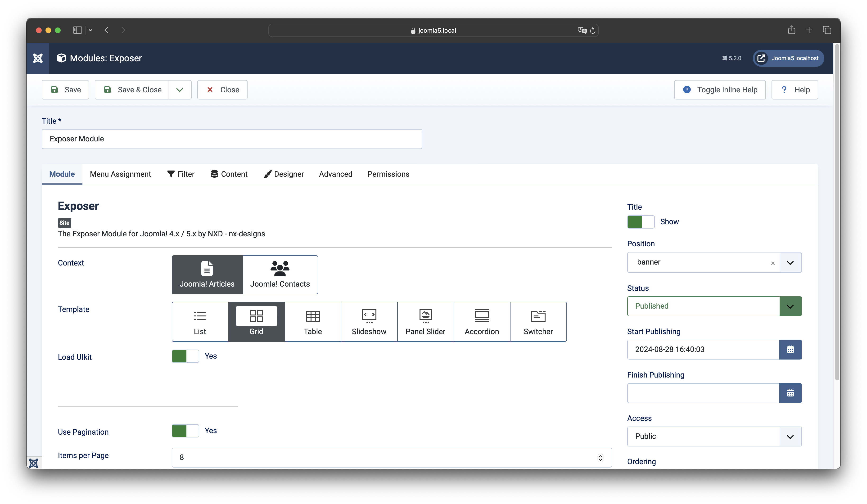The width and height of the screenshot is (867, 504).
Task: Pick the Switcher template
Action: tap(538, 322)
